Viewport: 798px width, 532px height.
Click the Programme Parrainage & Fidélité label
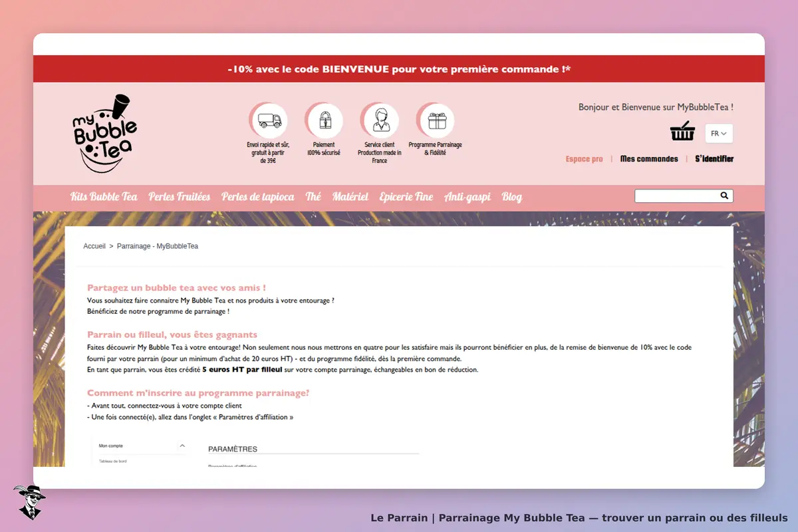(x=436, y=148)
